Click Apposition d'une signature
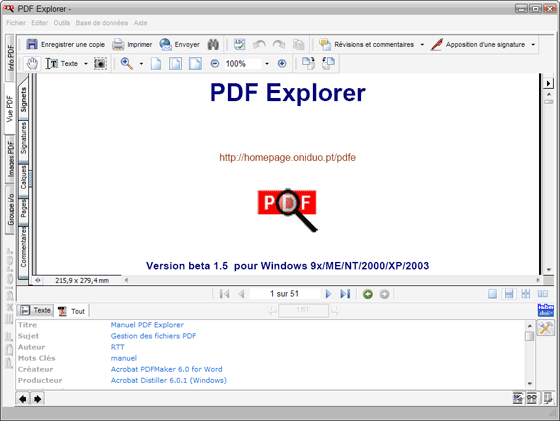 point(478,44)
